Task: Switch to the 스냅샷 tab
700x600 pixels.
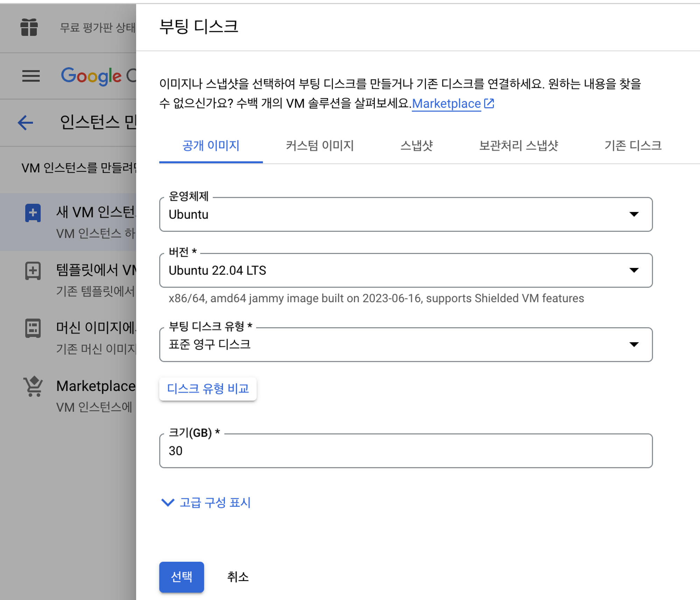Action: point(416,146)
